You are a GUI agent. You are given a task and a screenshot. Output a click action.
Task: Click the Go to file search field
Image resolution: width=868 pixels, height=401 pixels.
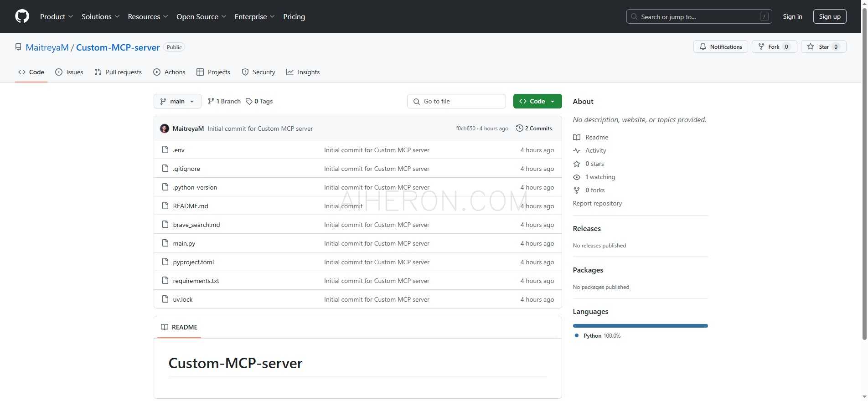click(x=456, y=101)
